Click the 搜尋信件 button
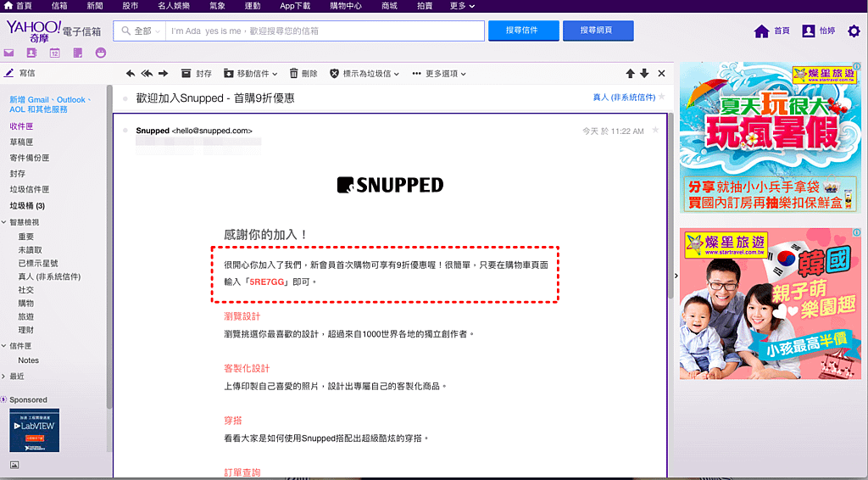Viewport: 868px width, 480px height. (x=523, y=31)
